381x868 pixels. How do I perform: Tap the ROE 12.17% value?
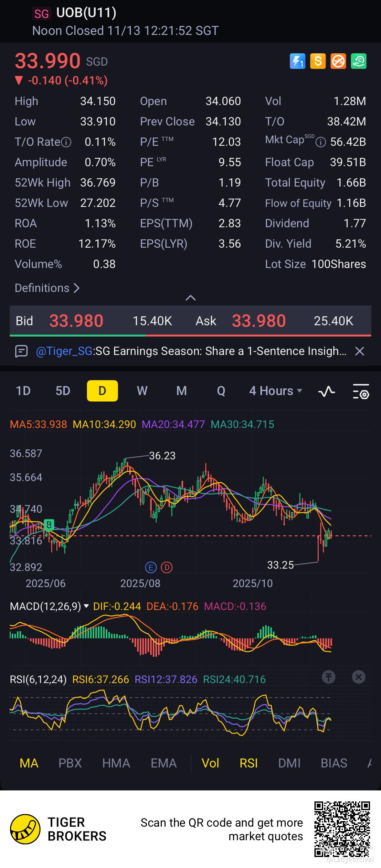(97, 244)
